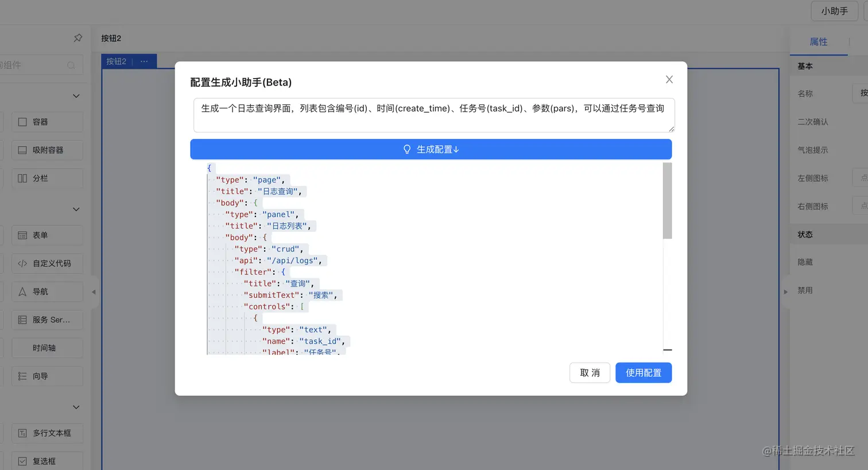Open the ellipsis menu beside the 按钮2 tag
This screenshot has width=868, height=470.
tap(144, 61)
